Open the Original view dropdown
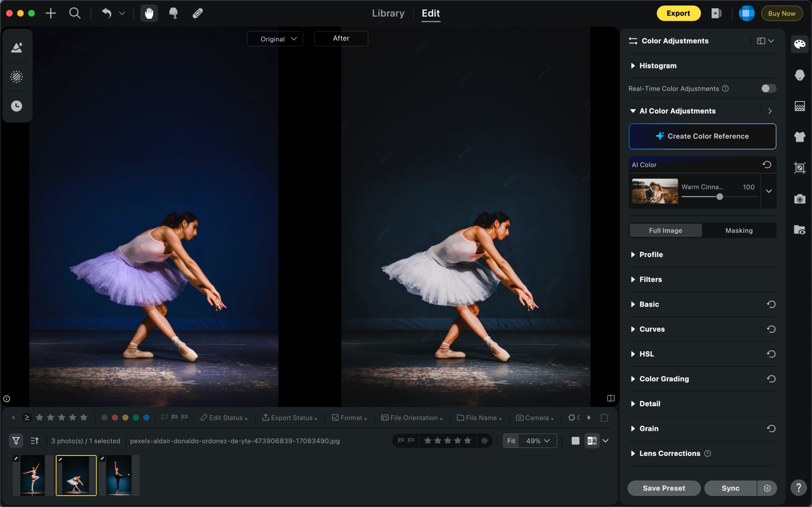 coord(275,39)
